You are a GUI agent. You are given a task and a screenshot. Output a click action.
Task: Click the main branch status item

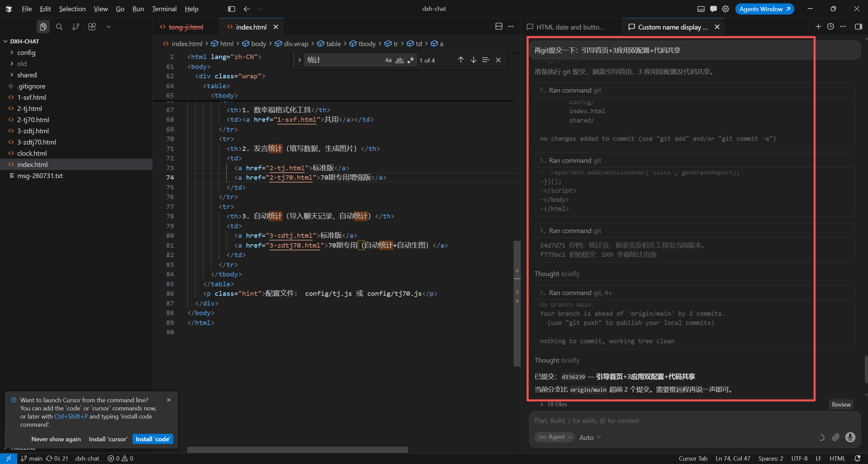32,459
